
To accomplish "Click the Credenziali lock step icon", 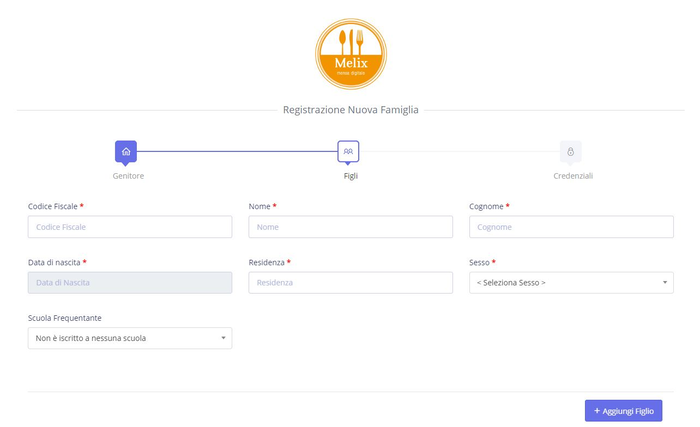I will (570, 152).
